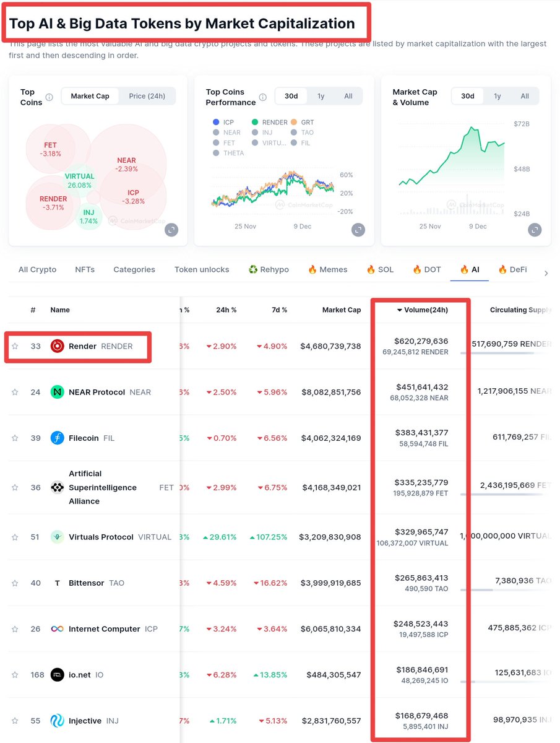Set performance chart range to 1y
This screenshot has width=560, height=743.
point(321,96)
